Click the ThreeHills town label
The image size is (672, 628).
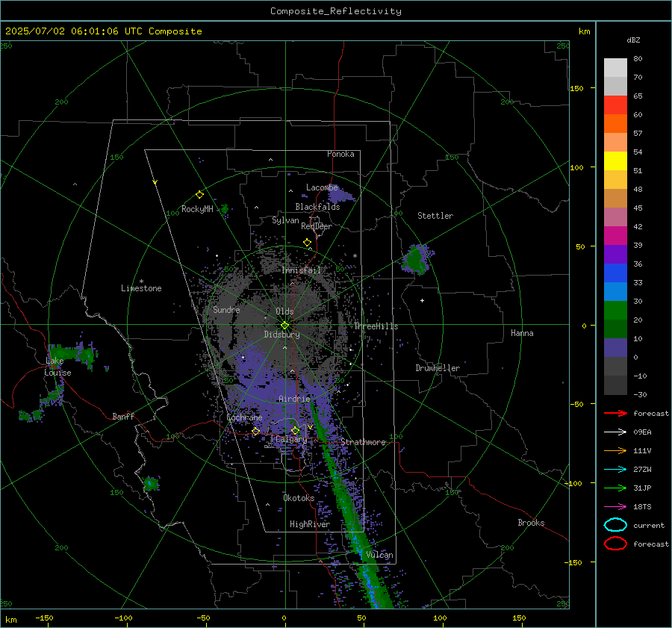point(376,326)
